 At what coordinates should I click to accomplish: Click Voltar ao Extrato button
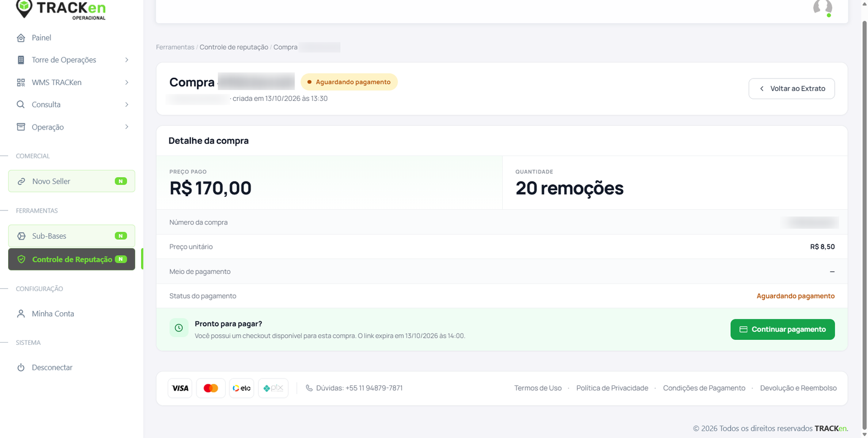(x=792, y=89)
